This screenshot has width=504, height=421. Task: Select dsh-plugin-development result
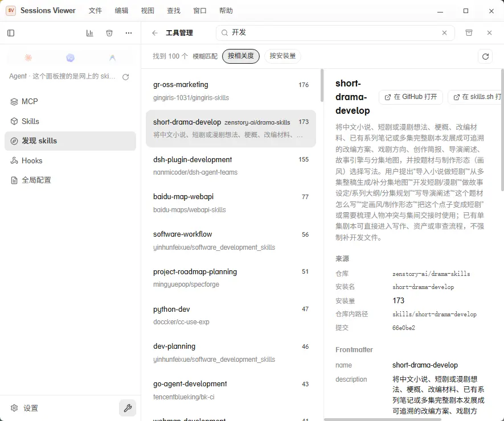[x=231, y=166]
